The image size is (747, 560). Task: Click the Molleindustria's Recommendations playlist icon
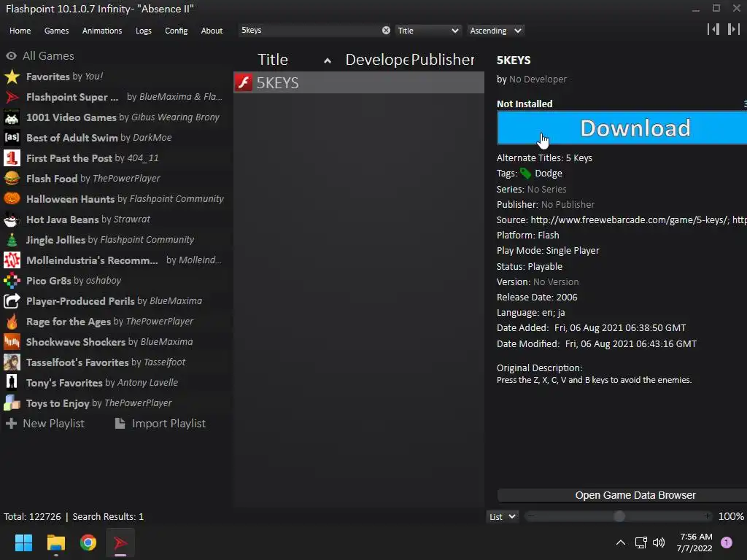pos(12,260)
